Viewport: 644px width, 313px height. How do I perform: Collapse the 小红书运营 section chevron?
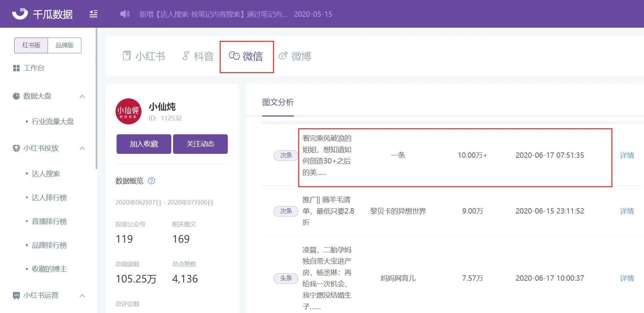(82, 296)
